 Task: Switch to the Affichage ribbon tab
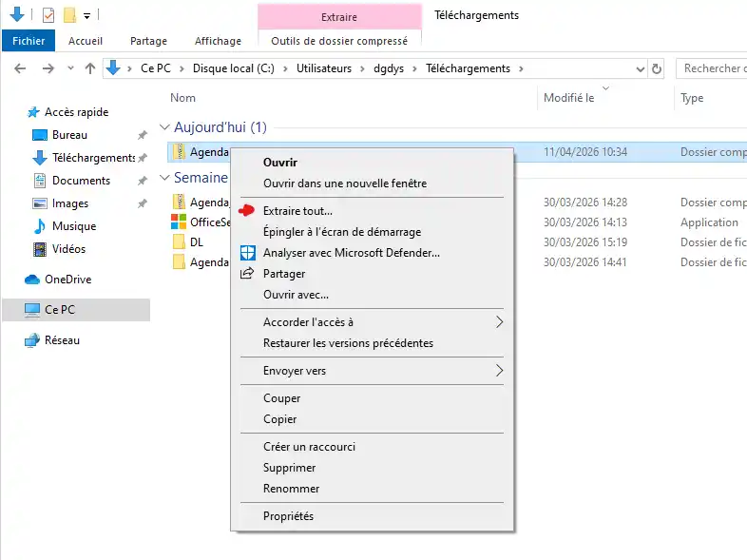(217, 41)
